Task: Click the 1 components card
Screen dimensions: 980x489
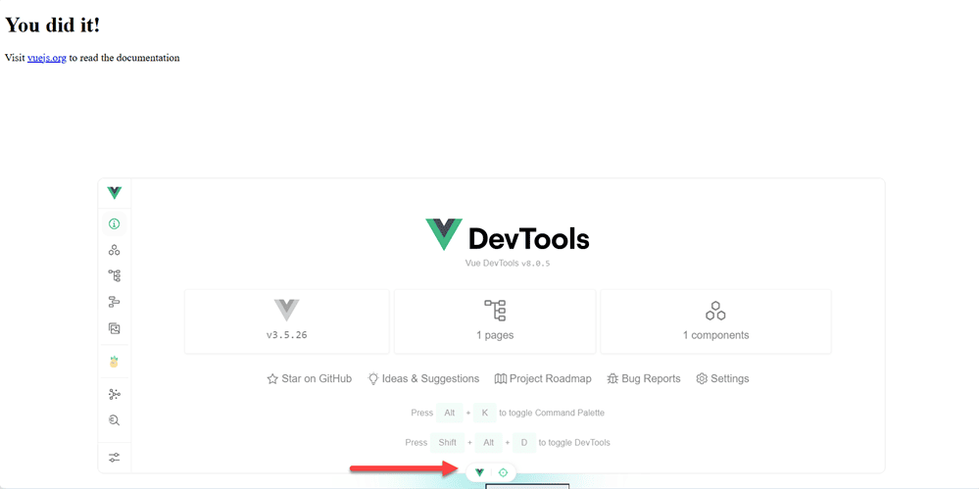Action: click(715, 321)
